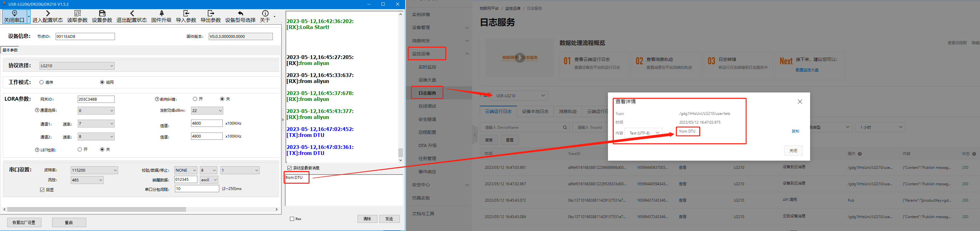Viewport: 980px width, 231px height.
Task: Open the 流控 485 dropdown
Action: tap(87, 180)
